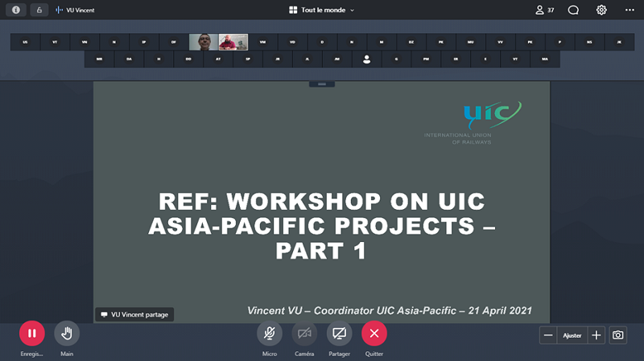Screen dimensions: 644x361
Task: Click the grid view icon beside Tout le monde
Action: coord(293,10)
